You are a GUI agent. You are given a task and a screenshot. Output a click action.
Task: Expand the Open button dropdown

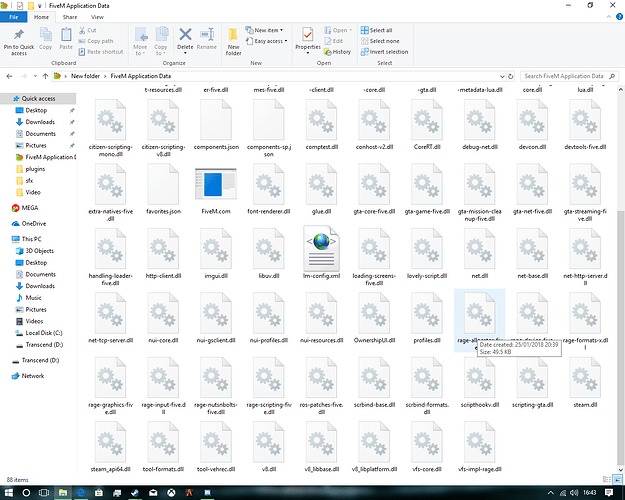(351, 30)
